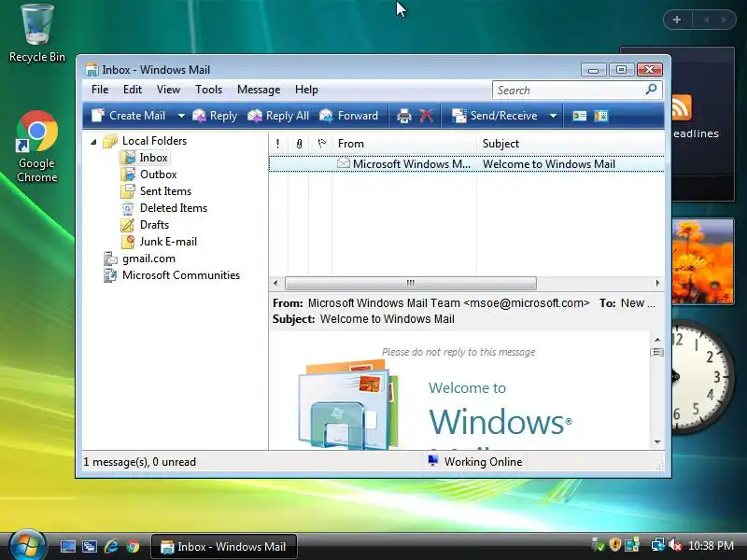Launch Chrome from quick launch
Image resolution: width=747 pixels, height=560 pixels.
[x=133, y=546]
